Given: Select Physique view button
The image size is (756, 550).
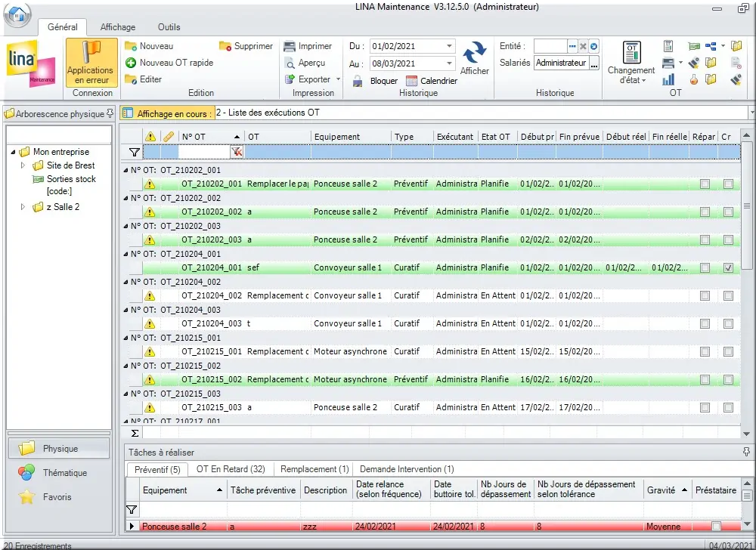Looking at the screenshot, I should [59, 448].
